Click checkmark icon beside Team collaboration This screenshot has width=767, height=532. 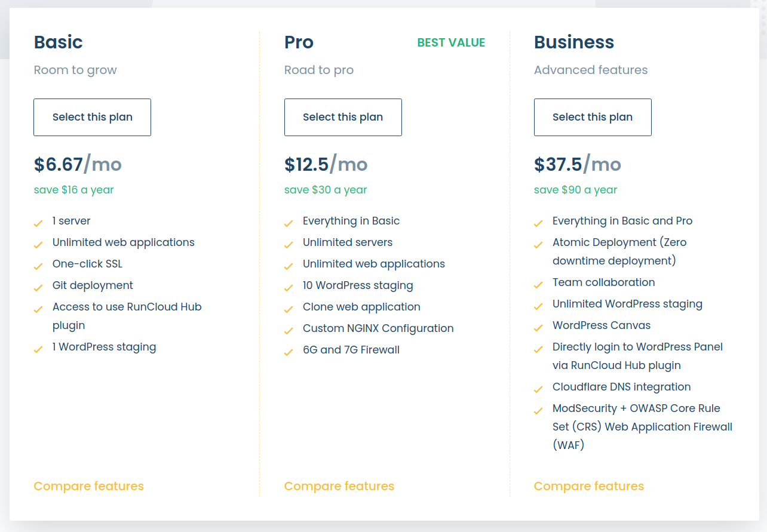pyautogui.click(x=538, y=285)
